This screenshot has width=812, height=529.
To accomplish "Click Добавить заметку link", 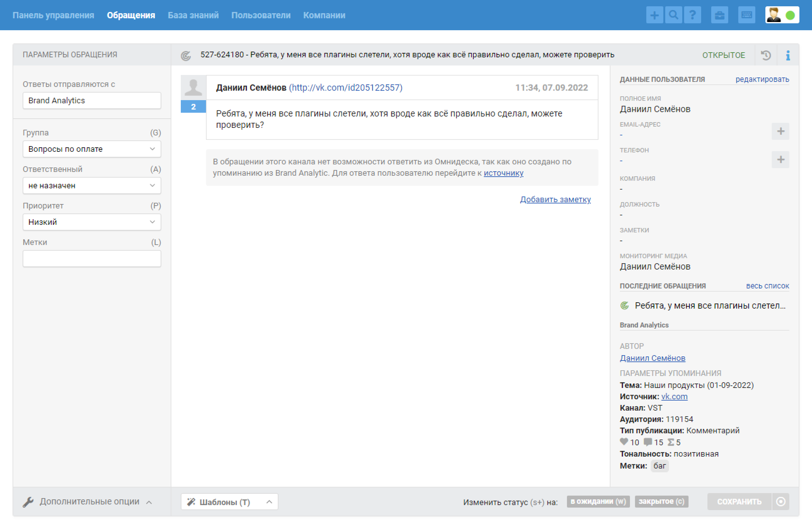I will 555,199.
